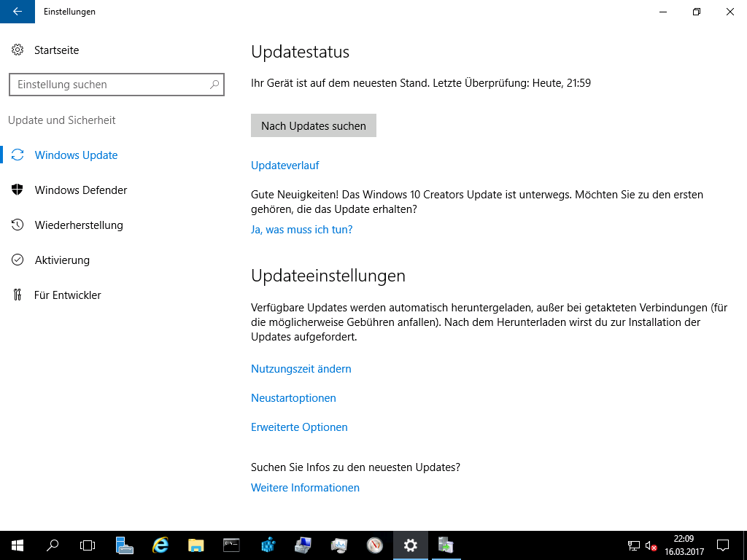Click the magnifier icon in search box
Screen dimensions: 747x560
(214, 85)
